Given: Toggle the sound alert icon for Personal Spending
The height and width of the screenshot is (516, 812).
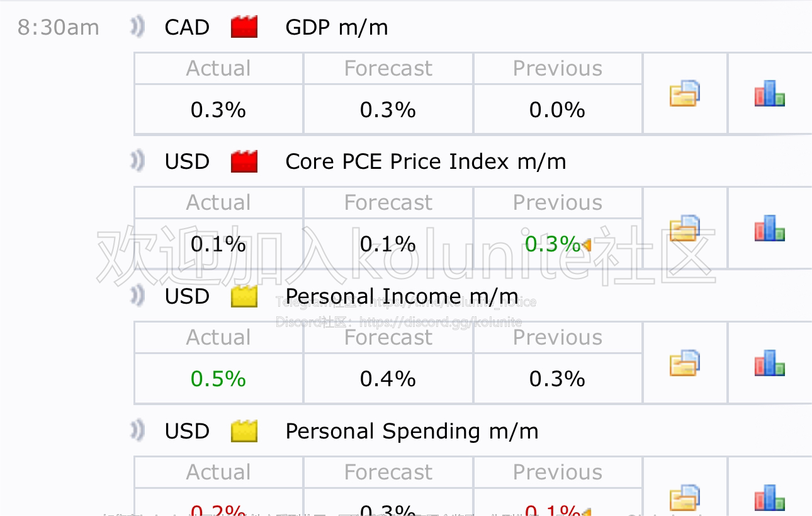Looking at the screenshot, I should [137, 431].
